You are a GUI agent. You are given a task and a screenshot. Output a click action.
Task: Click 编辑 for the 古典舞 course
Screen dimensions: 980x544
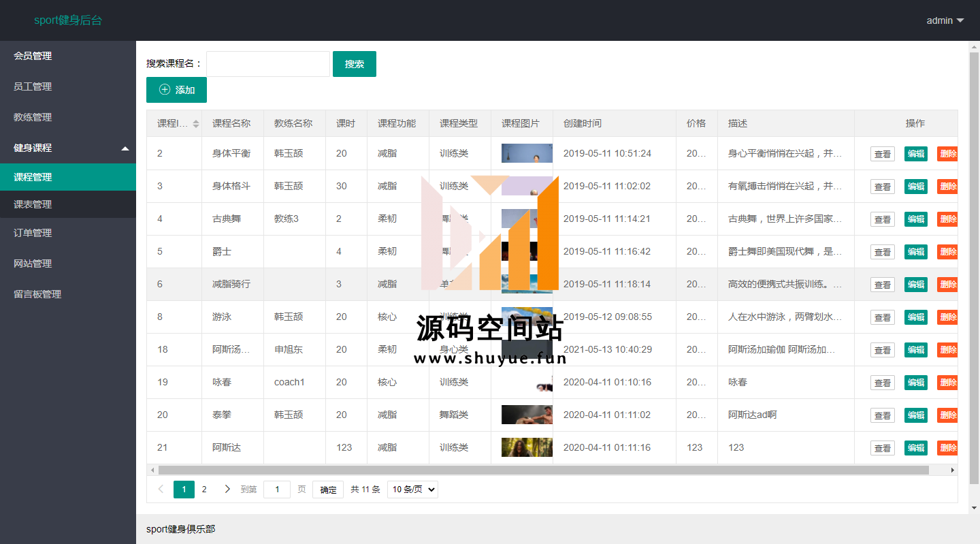(x=915, y=219)
